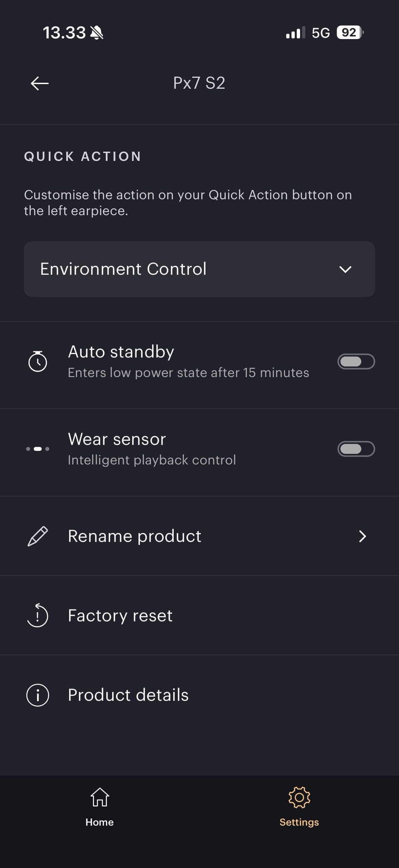Toggle the Auto standby switch
The width and height of the screenshot is (399, 868).
click(x=356, y=361)
